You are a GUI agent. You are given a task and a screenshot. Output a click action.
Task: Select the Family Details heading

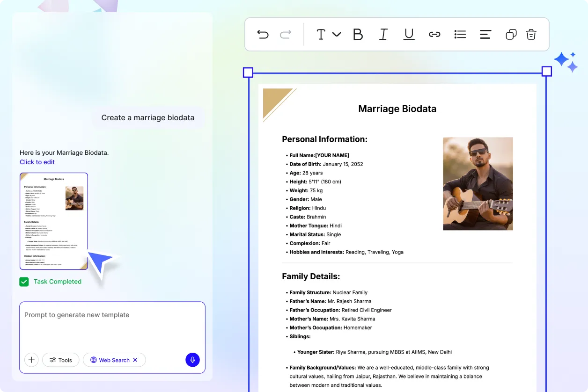coord(311,276)
